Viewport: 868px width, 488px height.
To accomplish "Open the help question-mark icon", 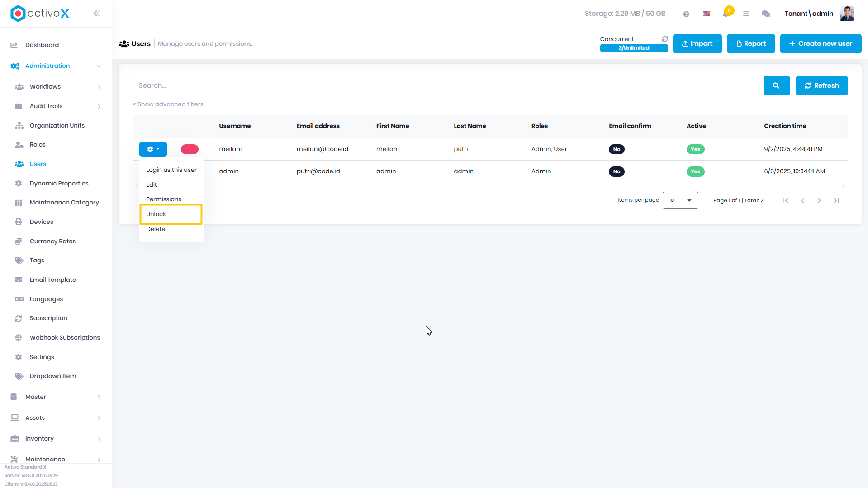I will [x=686, y=14].
